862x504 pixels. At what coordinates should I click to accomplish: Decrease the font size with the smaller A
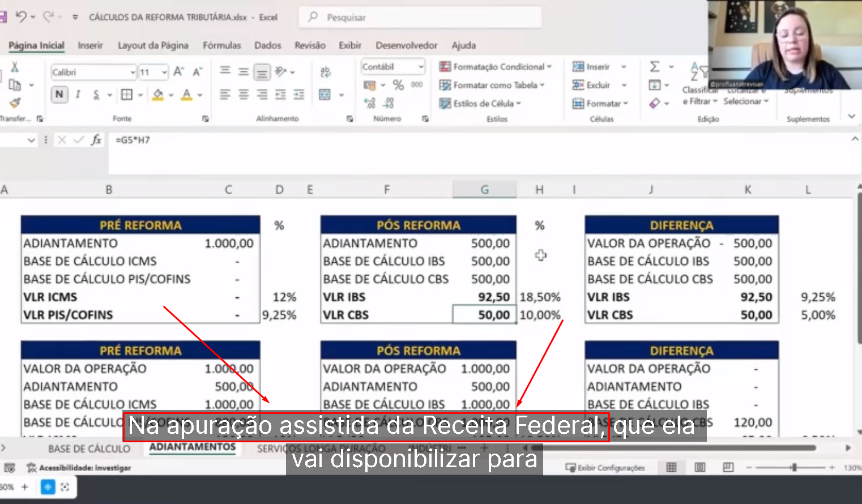[197, 72]
